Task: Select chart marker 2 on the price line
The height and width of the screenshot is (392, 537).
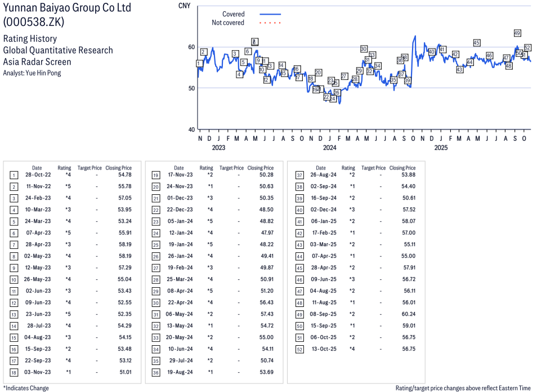Action: tap(204, 52)
